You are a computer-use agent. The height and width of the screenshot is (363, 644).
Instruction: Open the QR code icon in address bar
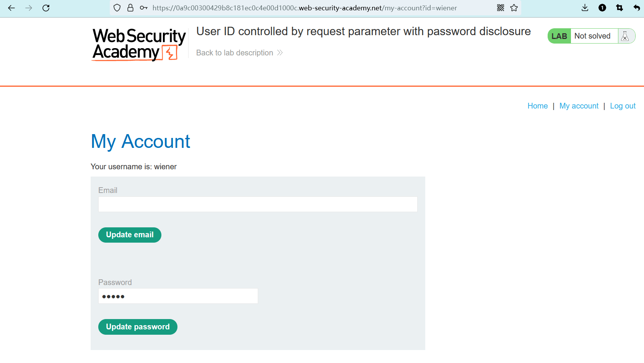501,8
